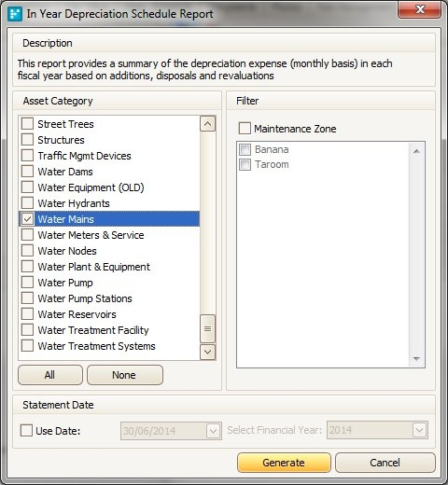
Task: Tick the Street Trees checkbox
Action: click(x=27, y=124)
